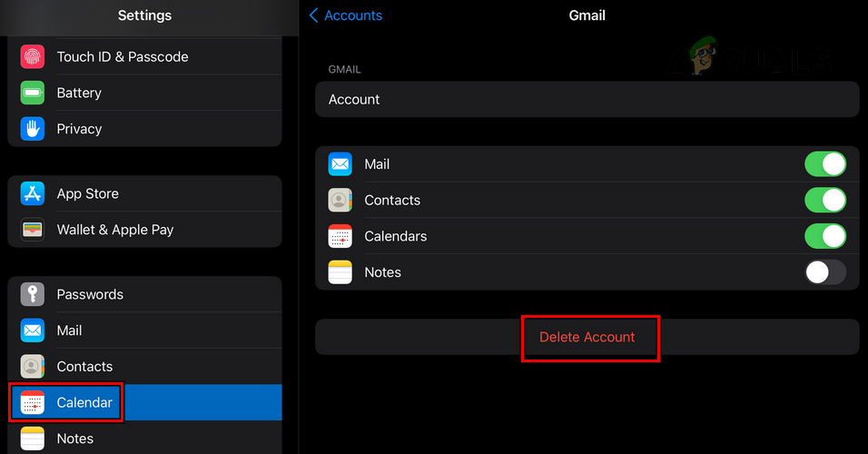Click the Mail icon in Gmail panel
Image resolution: width=868 pixels, height=454 pixels.
pyautogui.click(x=340, y=163)
